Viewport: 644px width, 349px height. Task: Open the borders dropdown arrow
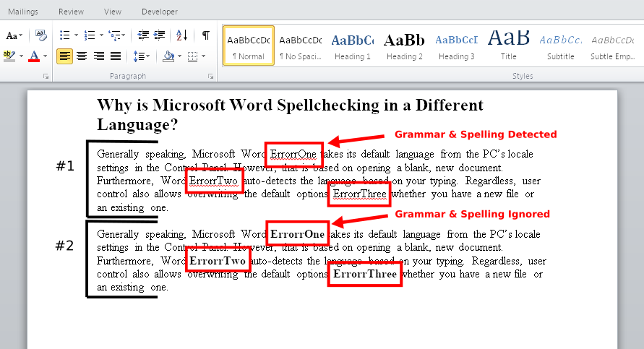click(204, 56)
